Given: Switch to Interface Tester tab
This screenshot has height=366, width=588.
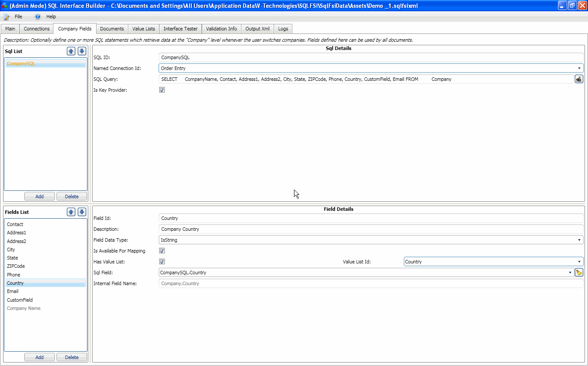Looking at the screenshot, I should (x=180, y=29).
